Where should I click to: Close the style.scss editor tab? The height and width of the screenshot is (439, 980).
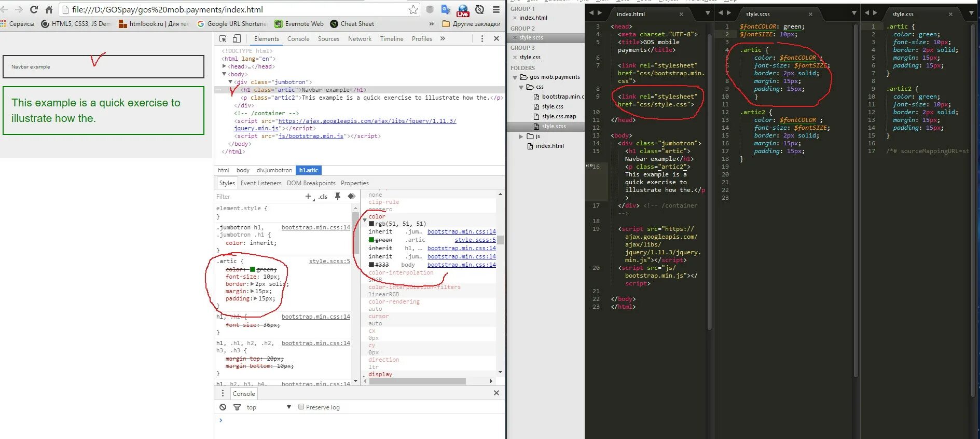[810, 14]
